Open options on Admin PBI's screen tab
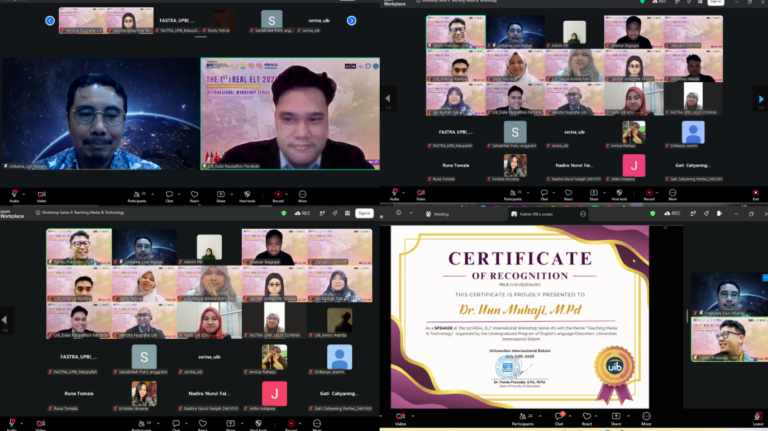768x431 pixels. 583,214
